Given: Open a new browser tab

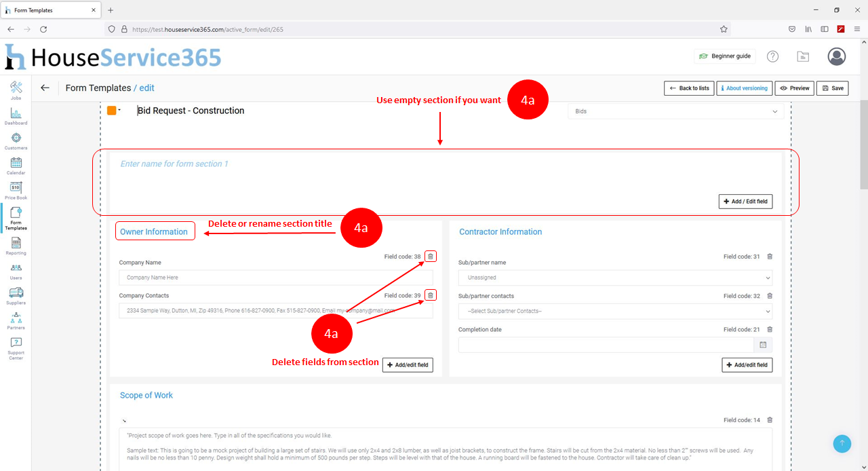Looking at the screenshot, I should tap(111, 10).
